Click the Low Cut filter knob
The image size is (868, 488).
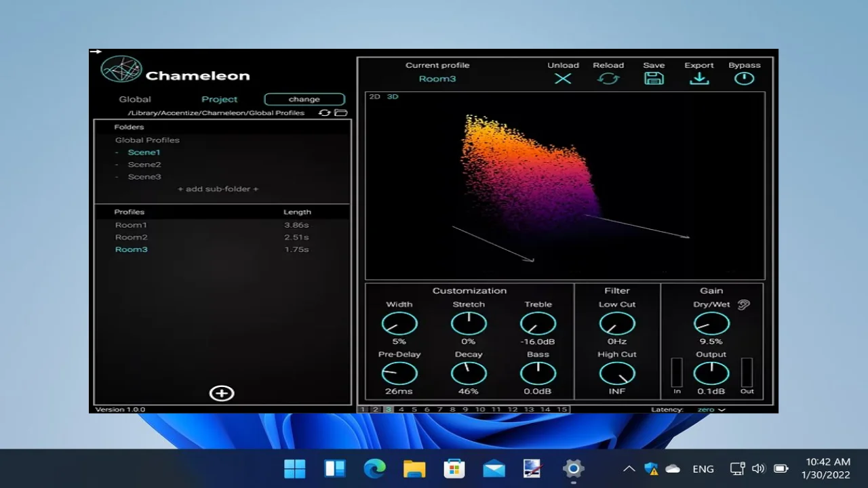point(617,323)
